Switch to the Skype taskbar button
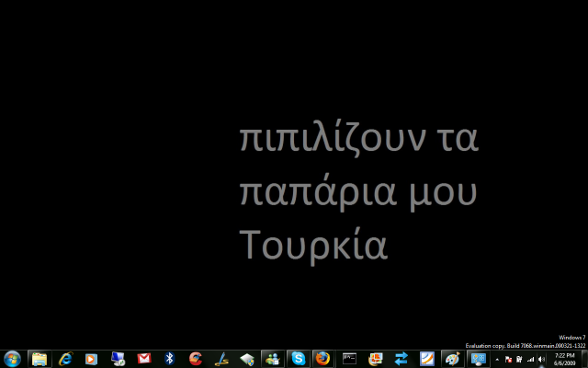 (x=299, y=359)
